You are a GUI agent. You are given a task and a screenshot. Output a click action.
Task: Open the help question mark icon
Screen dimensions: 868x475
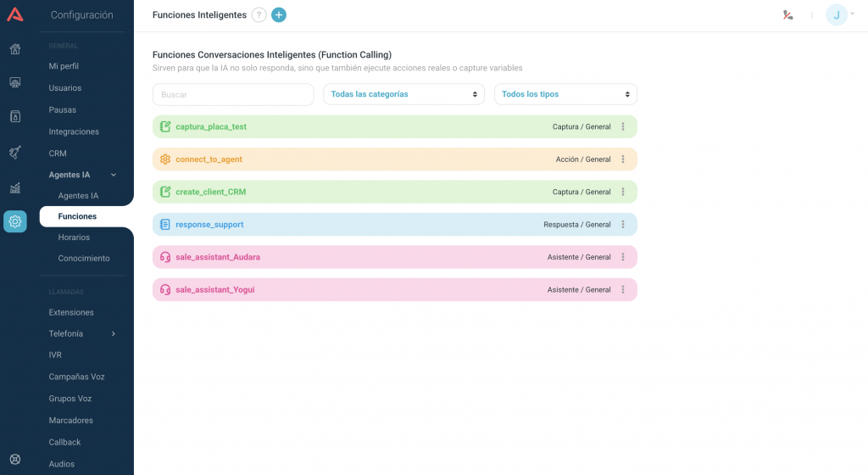[259, 14]
